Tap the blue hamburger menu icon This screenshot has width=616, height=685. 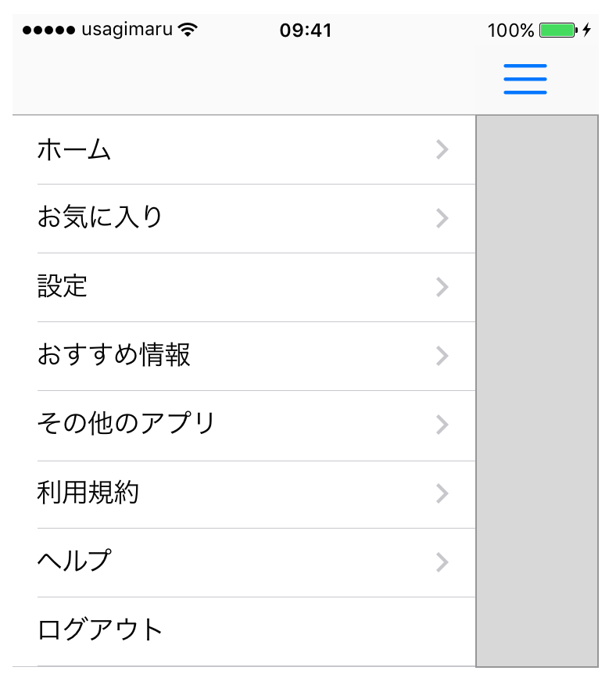(x=525, y=79)
